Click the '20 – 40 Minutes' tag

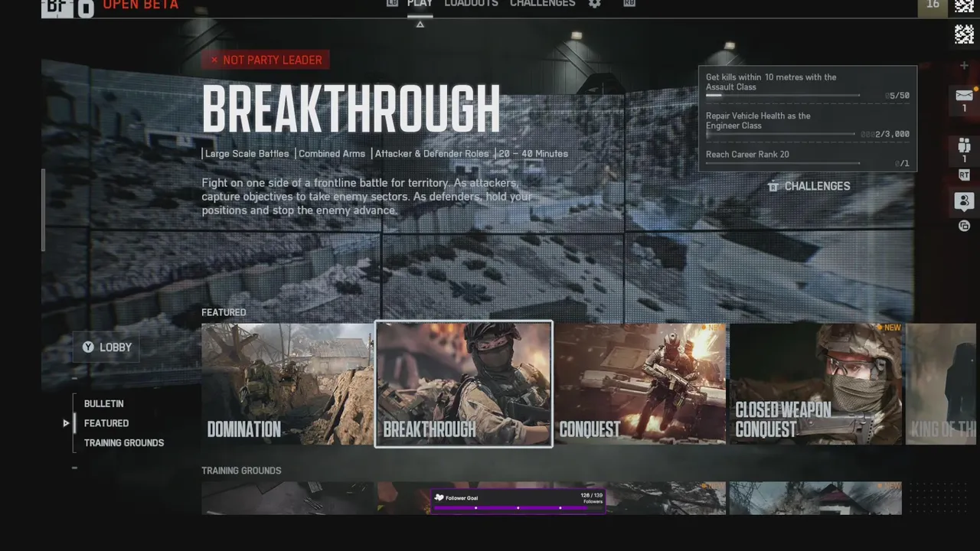pos(534,154)
